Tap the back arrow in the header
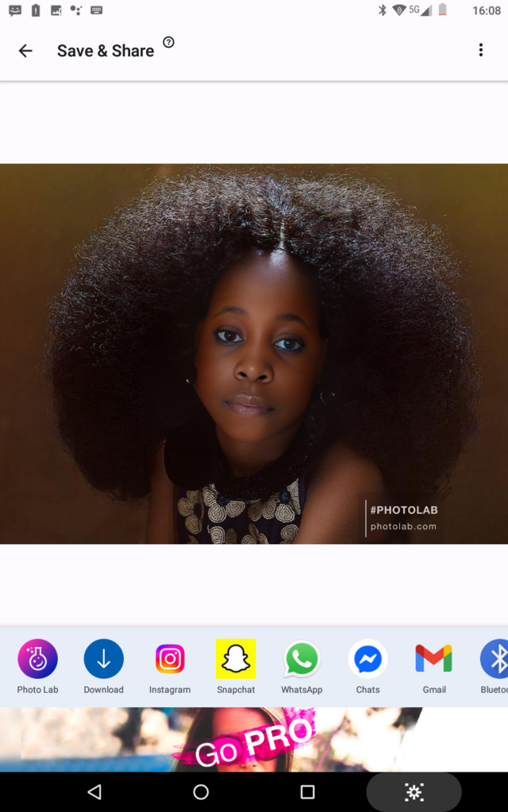This screenshot has width=508, height=812. pyautogui.click(x=25, y=51)
